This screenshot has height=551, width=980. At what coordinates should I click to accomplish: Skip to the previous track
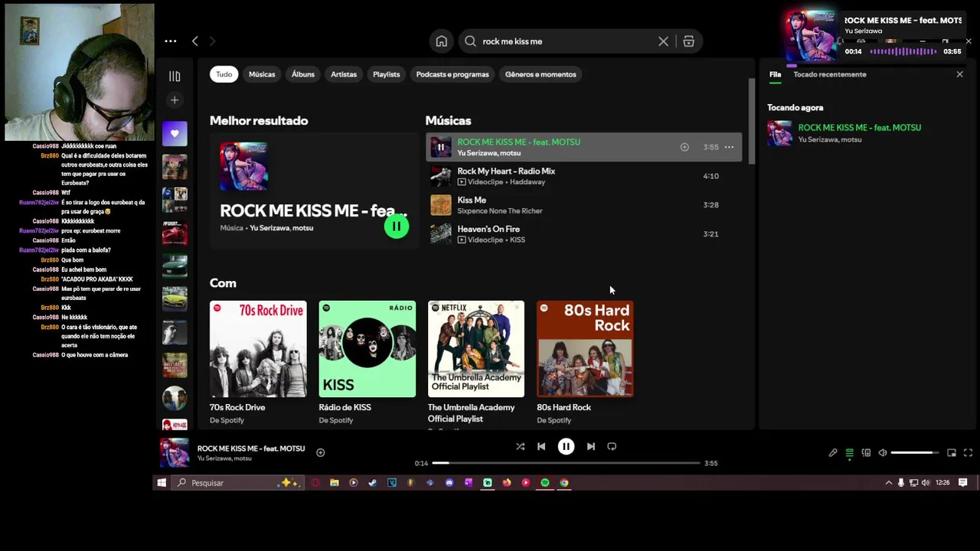click(x=541, y=446)
